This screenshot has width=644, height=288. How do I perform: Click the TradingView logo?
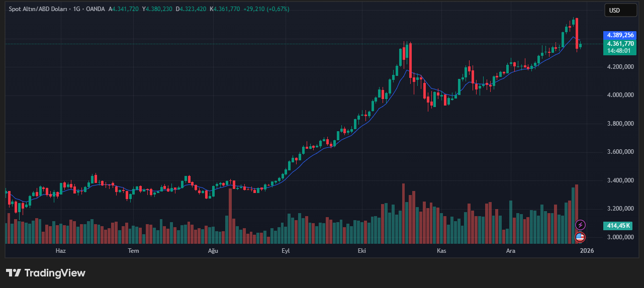coord(46,273)
